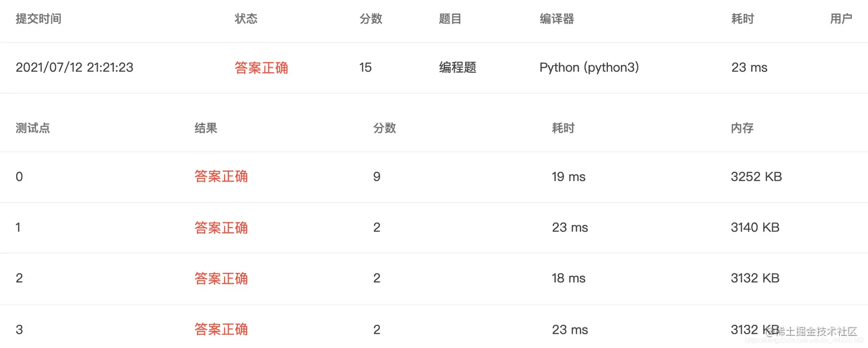868x348 pixels.
Task: Click the 耗时 header in test point table
Action: pyautogui.click(x=564, y=128)
